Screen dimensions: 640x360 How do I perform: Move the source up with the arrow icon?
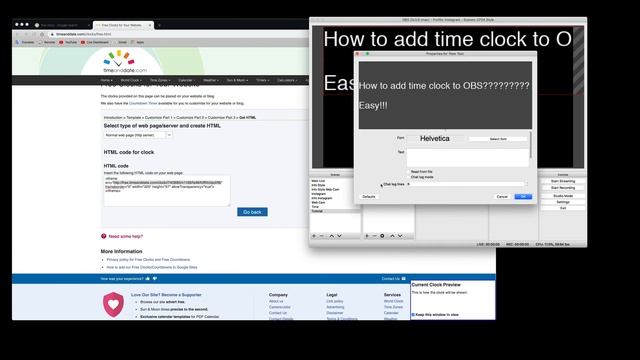coord(392,236)
